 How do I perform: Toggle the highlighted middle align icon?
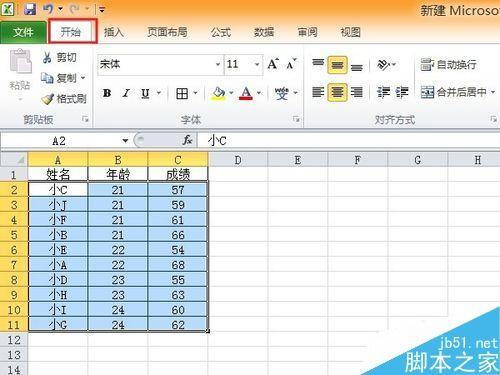click(x=337, y=65)
